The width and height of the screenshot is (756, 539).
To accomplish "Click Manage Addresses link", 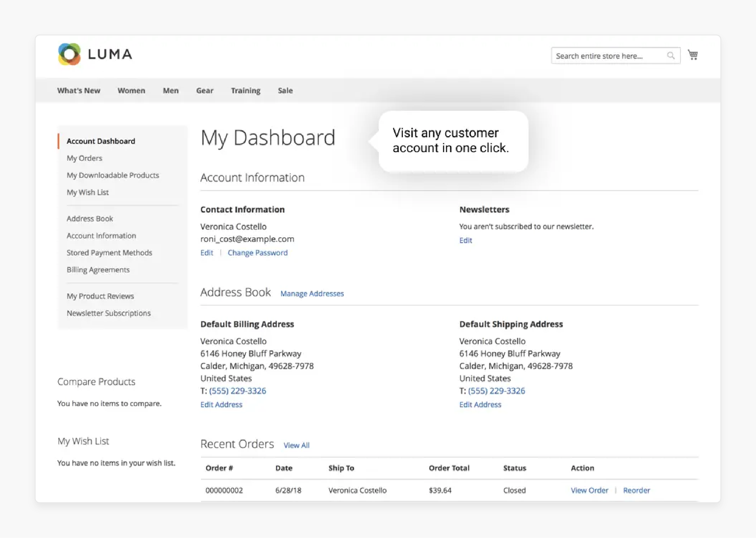I will [x=312, y=294].
